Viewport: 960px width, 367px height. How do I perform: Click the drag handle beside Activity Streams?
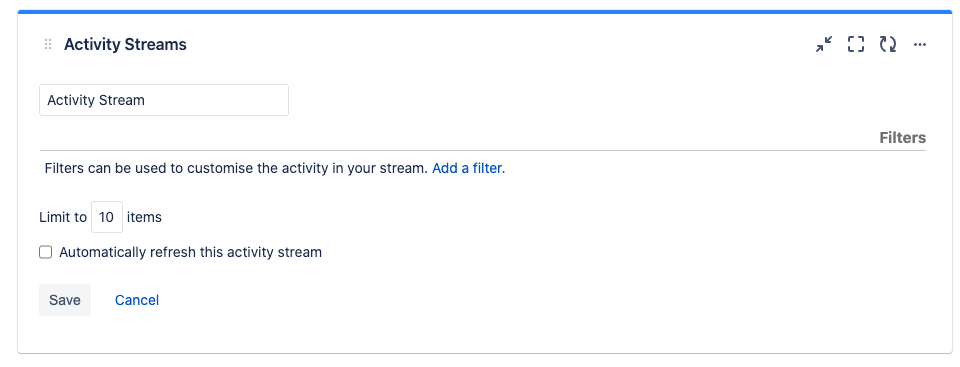point(48,44)
